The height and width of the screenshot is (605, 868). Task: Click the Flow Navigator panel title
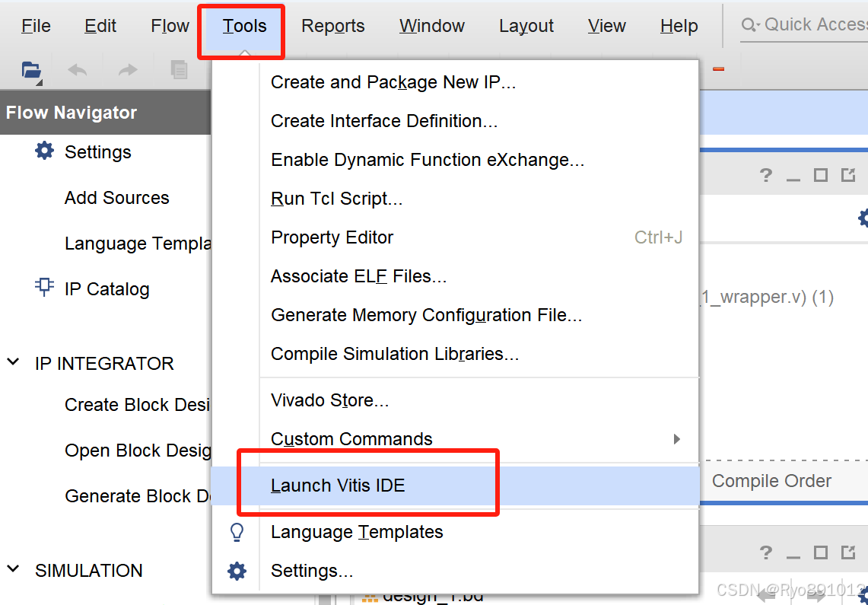point(72,113)
